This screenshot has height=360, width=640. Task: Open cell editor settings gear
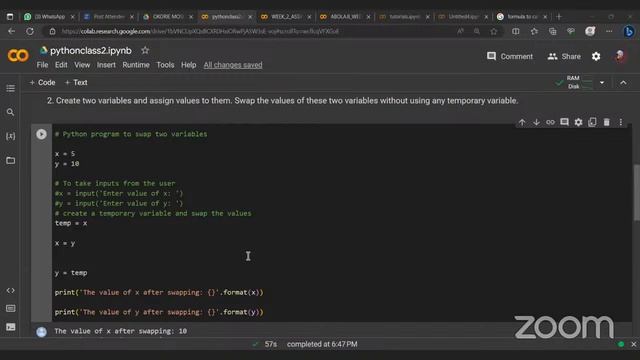pyautogui.click(x=578, y=122)
